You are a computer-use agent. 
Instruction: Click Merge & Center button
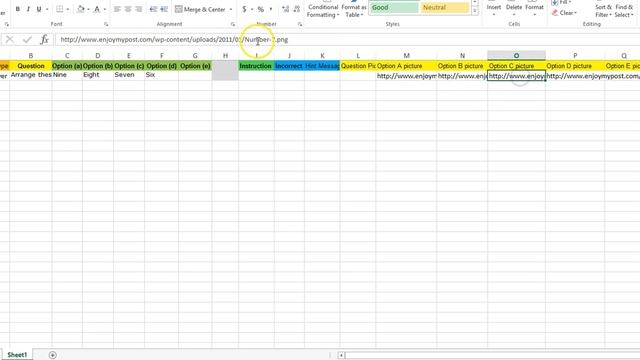pos(200,9)
